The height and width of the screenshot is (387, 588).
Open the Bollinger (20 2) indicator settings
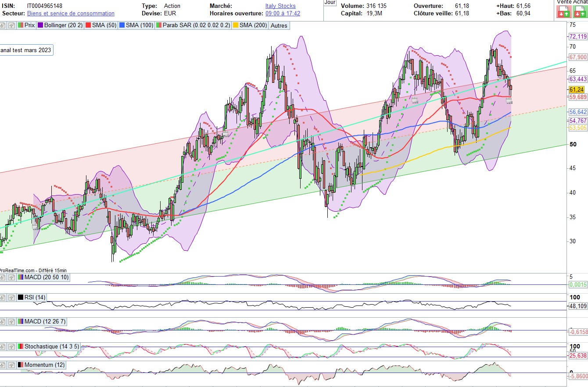[60, 25]
